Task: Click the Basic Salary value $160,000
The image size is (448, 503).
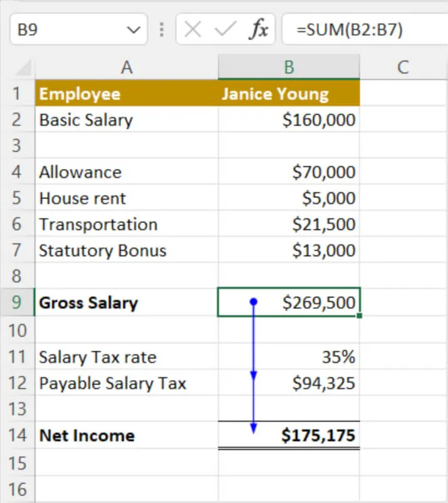Action: (289, 120)
